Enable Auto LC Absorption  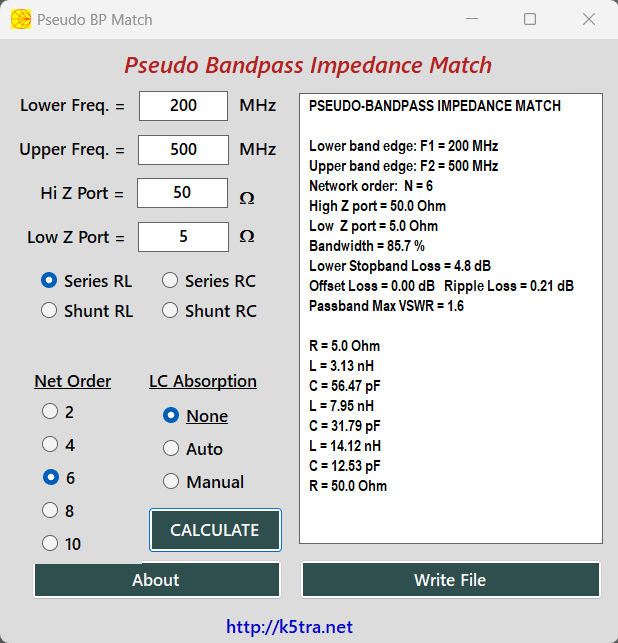tap(171, 449)
